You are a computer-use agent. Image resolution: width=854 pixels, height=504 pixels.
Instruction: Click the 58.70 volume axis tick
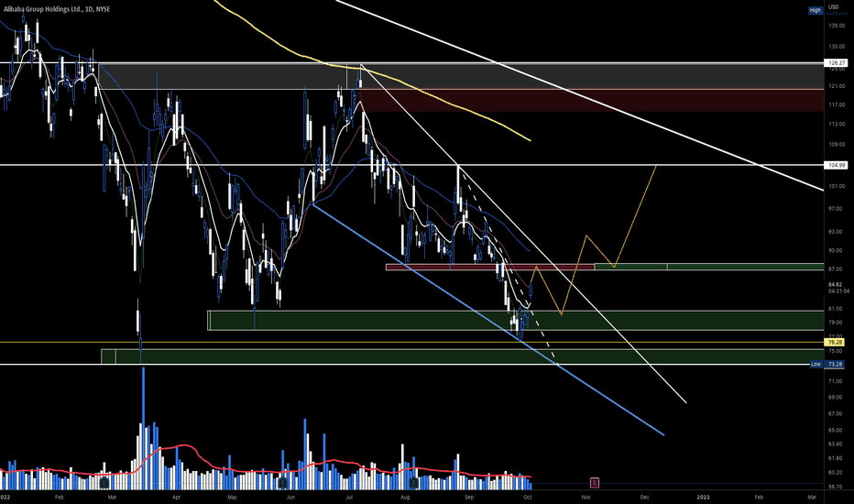836,487
